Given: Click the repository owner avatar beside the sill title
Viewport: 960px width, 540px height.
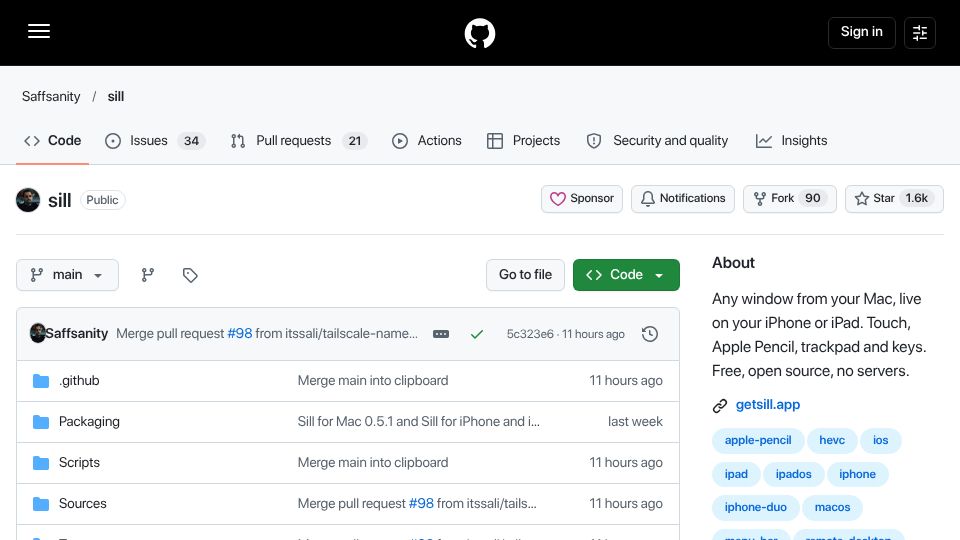Looking at the screenshot, I should point(28,200).
